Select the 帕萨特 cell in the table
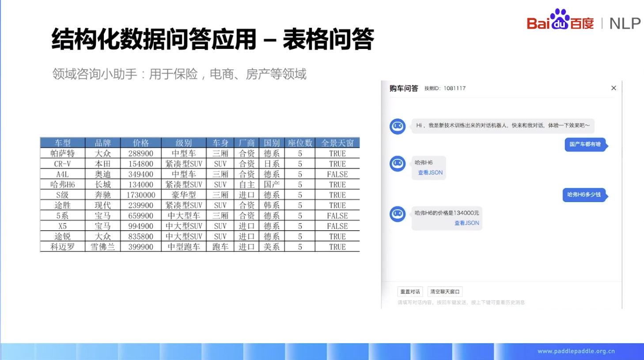 pyautogui.click(x=63, y=154)
